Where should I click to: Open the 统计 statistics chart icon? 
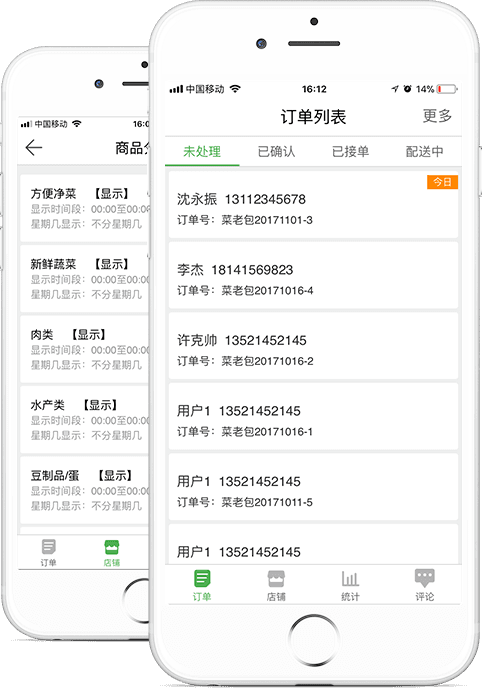coord(350,579)
